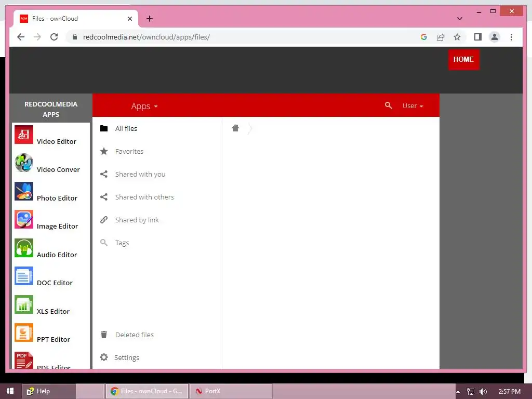This screenshot has width=532, height=399.
Task: Click the Tags magnifier icon
Action: pyautogui.click(x=104, y=243)
